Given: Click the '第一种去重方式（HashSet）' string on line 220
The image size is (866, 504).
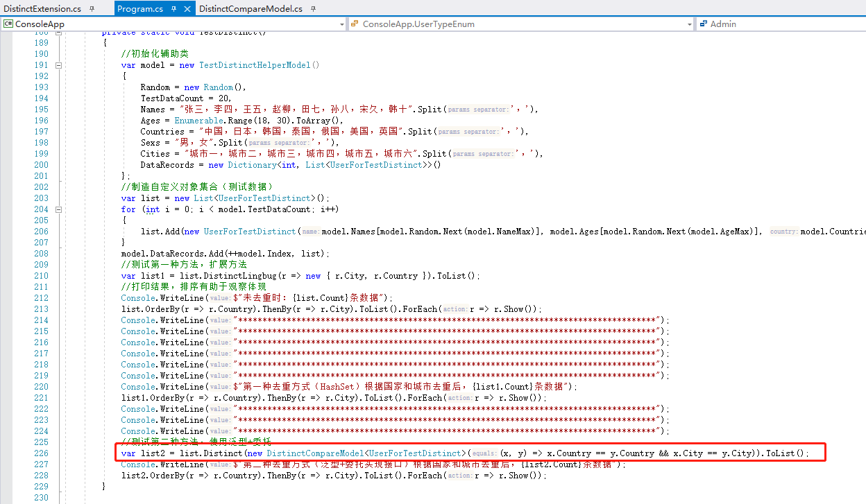Looking at the screenshot, I should (x=402, y=387).
